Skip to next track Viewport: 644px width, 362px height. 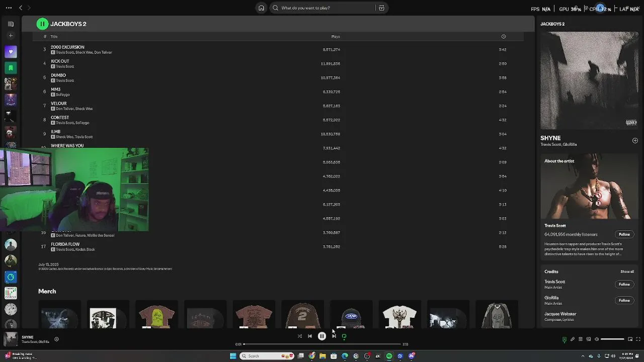click(334, 336)
